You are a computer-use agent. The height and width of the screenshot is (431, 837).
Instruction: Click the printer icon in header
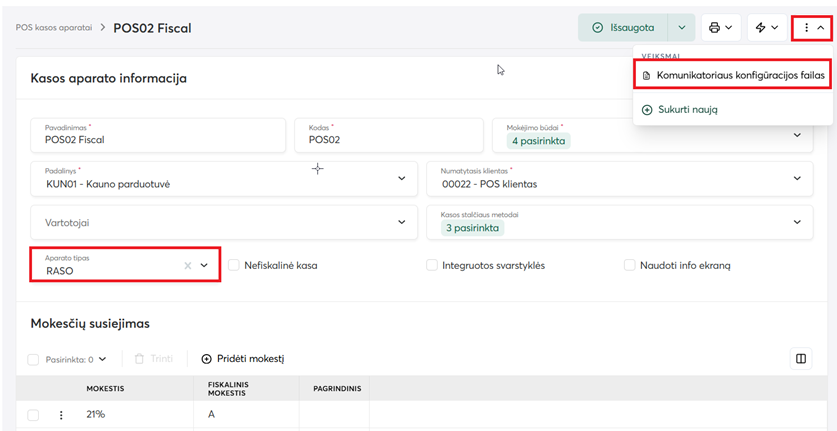point(714,28)
